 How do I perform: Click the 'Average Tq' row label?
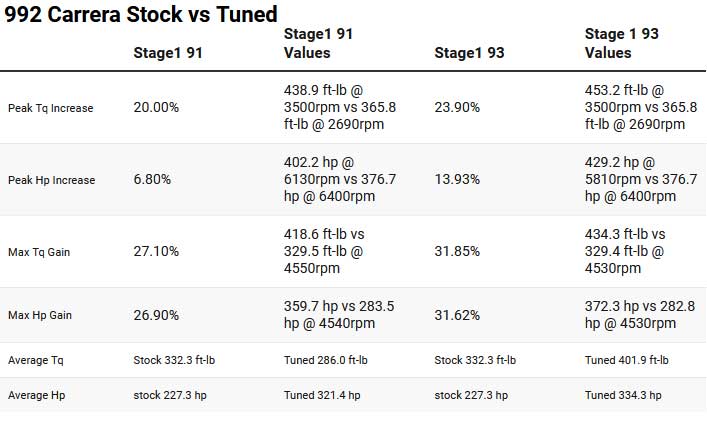point(36,360)
